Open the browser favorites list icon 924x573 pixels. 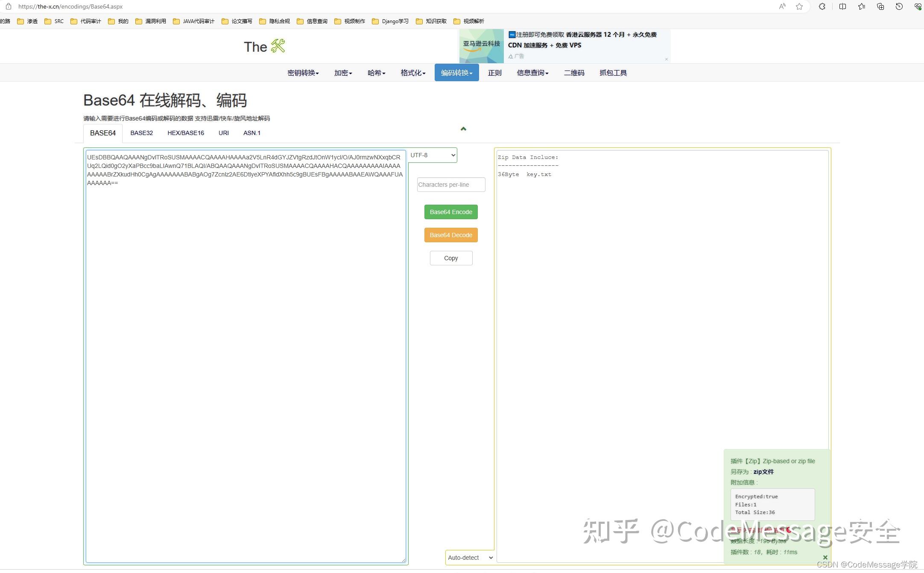click(x=861, y=6)
